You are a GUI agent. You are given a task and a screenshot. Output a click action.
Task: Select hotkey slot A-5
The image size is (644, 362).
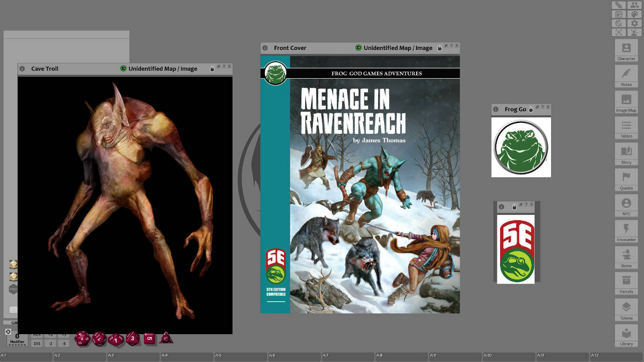pyautogui.click(x=241, y=357)
